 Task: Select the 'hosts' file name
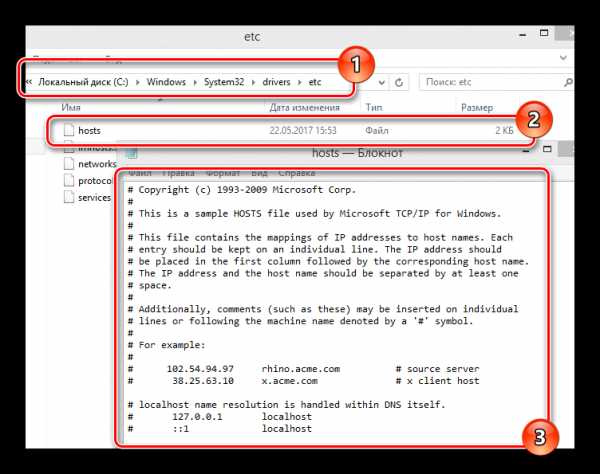coord(89,130)
